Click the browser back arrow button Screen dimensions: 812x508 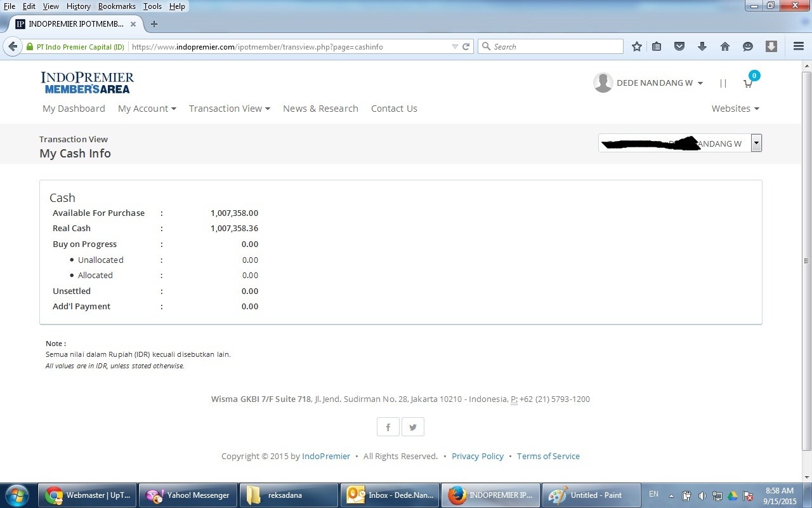13,46
